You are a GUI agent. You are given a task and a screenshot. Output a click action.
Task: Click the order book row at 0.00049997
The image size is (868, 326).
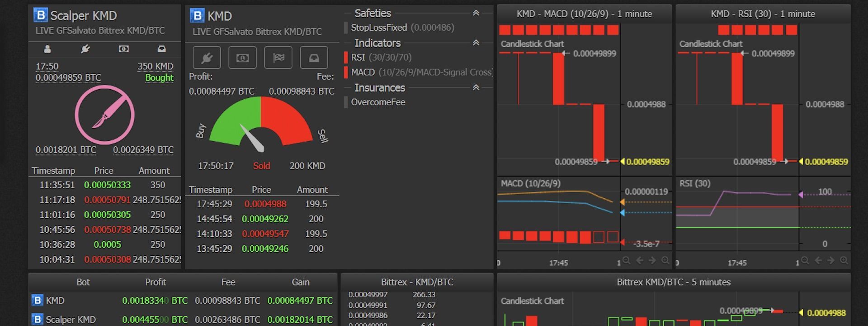pos(392,295)
